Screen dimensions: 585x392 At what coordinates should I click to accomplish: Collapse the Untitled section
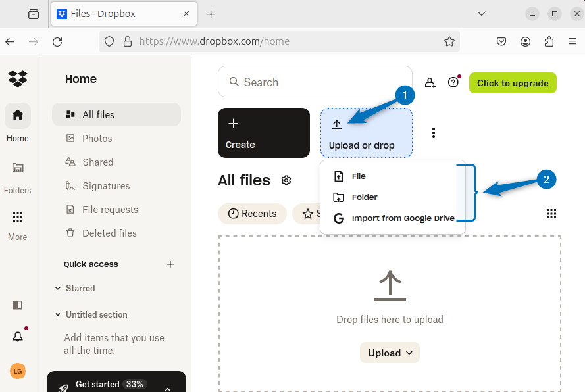click(x=58, y=315)
